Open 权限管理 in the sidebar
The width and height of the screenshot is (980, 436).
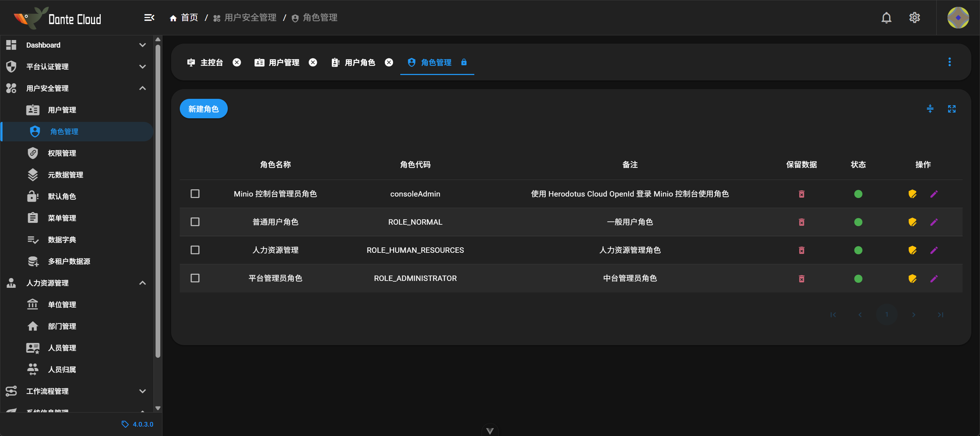pos(62,153)
